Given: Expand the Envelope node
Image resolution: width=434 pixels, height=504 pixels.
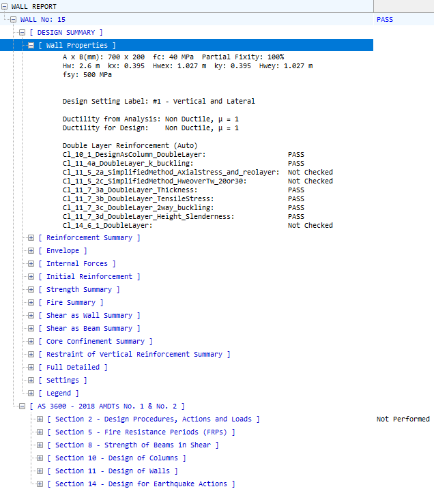Looking at the screenshot, I should (x=31, y=251).
